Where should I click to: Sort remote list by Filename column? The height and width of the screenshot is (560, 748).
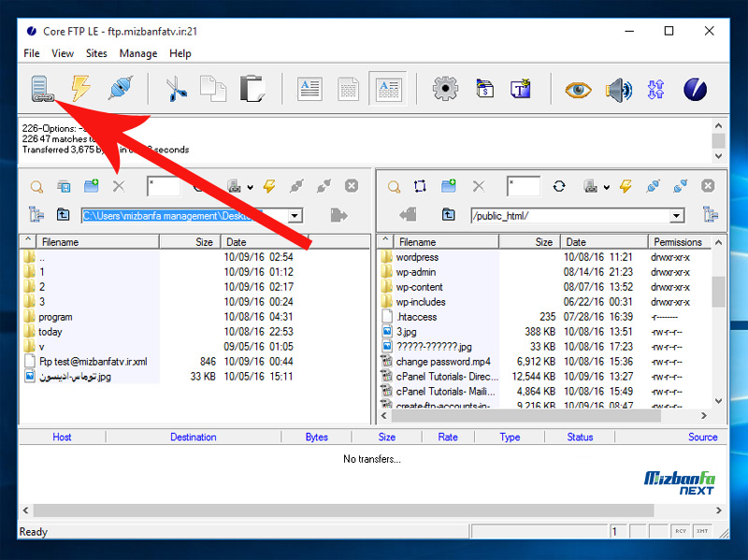click(446, 242)
